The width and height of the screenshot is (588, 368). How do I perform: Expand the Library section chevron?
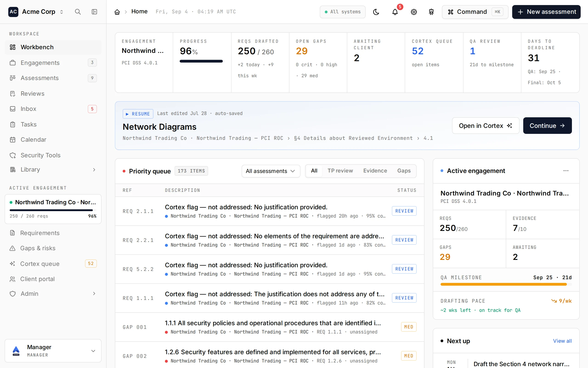point(94,170)
